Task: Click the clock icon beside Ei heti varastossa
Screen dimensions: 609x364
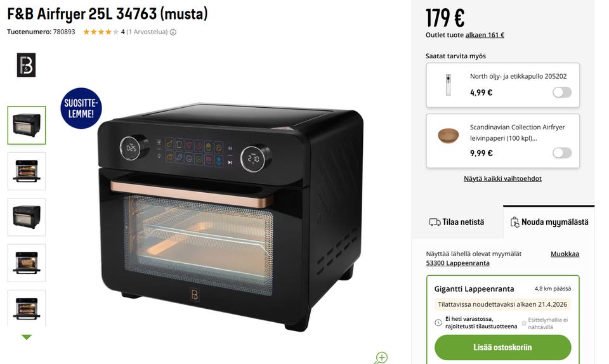Action: click(438, 323)
